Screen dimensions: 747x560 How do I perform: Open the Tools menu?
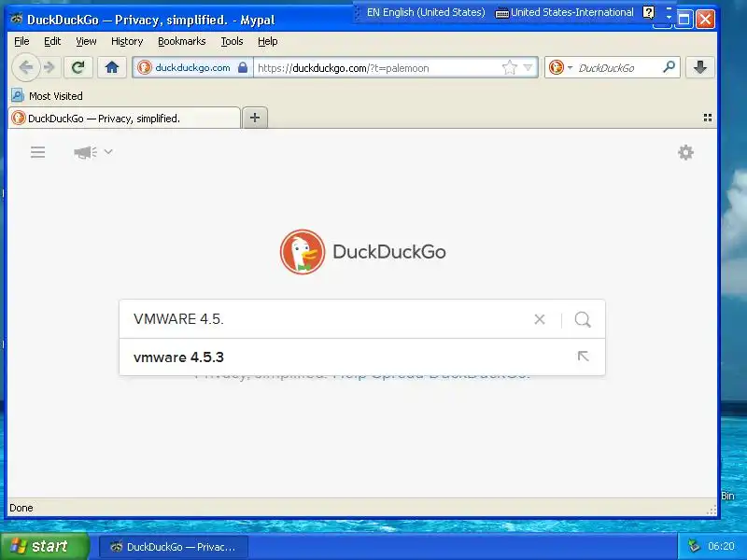(x=232, y=41)
